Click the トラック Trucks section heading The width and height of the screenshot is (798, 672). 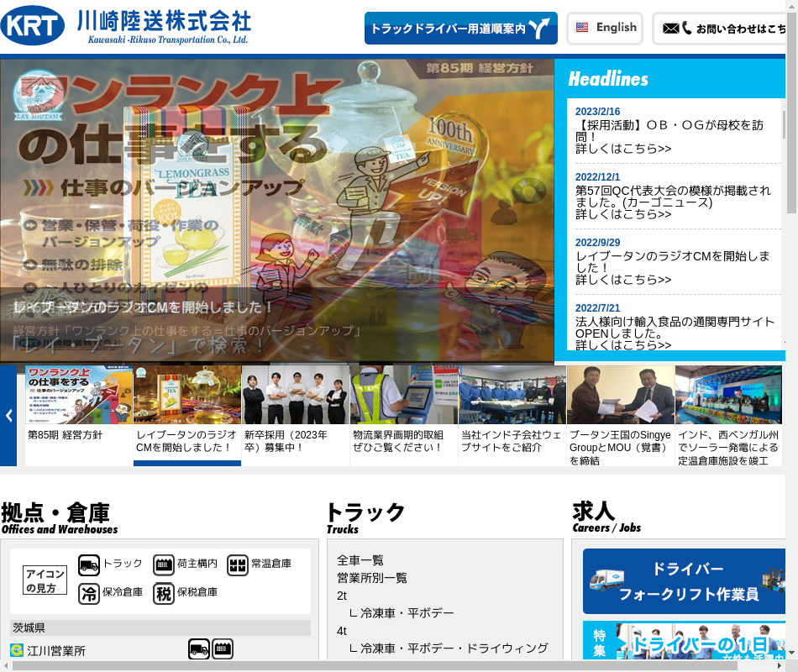click(x=365, y=518)
